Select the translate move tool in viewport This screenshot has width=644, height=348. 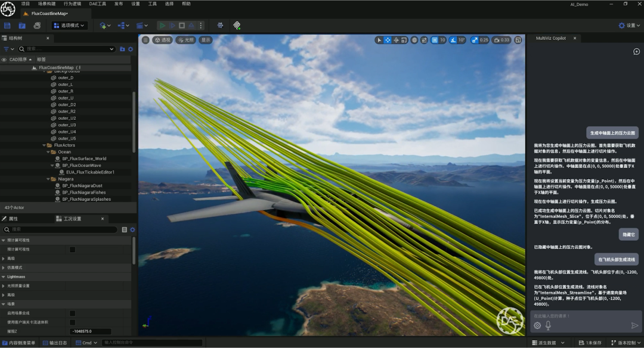[388, 40]
